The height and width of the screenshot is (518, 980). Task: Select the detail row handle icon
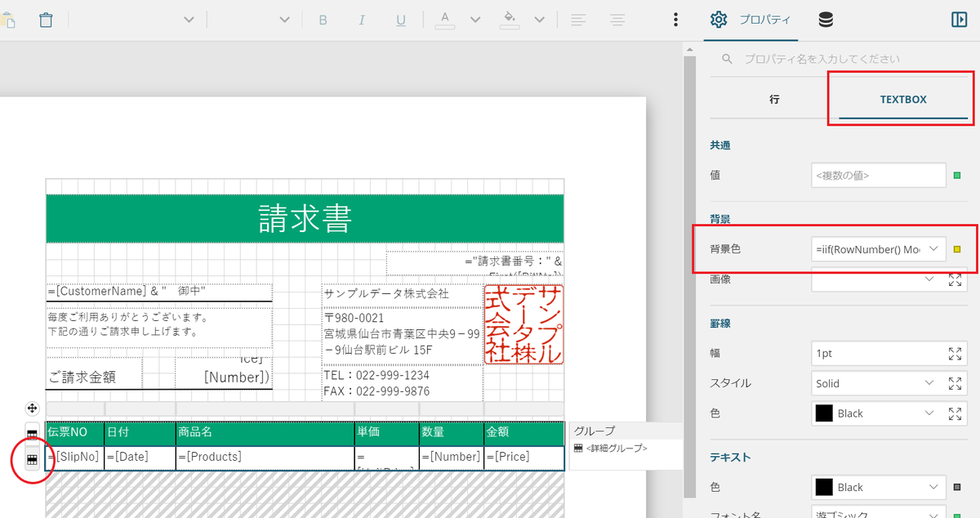(x=32, y=460)
